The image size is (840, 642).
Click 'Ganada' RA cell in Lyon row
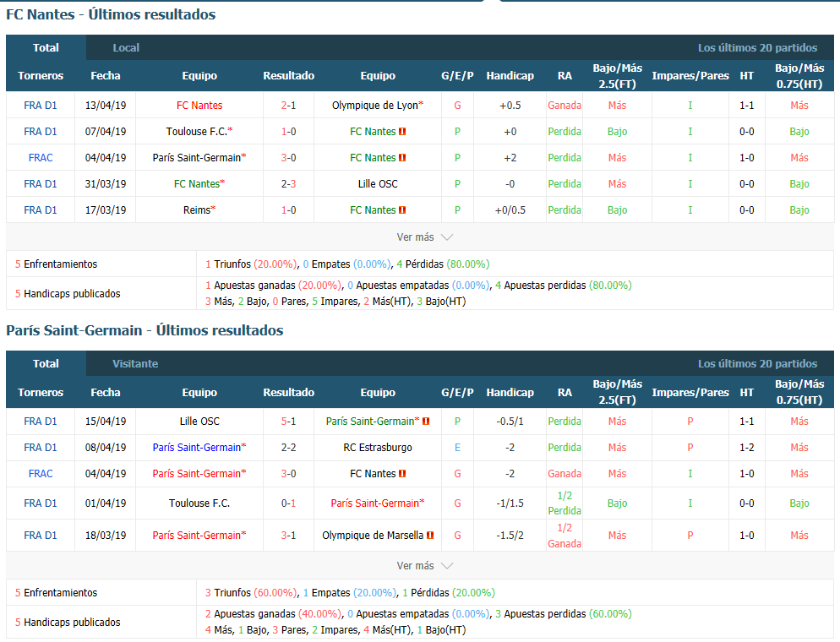(565, 106)
